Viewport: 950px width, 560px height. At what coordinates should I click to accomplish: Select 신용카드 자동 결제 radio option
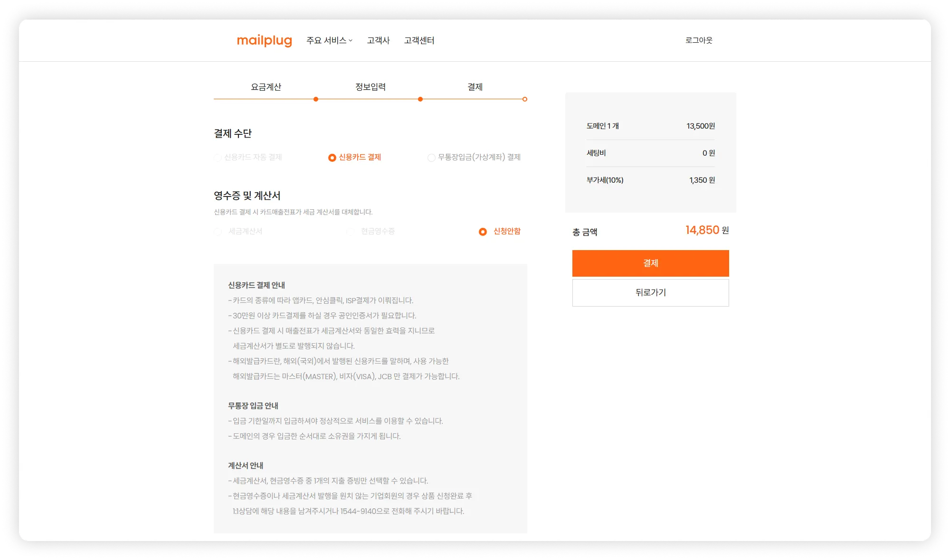pos(218,158)
